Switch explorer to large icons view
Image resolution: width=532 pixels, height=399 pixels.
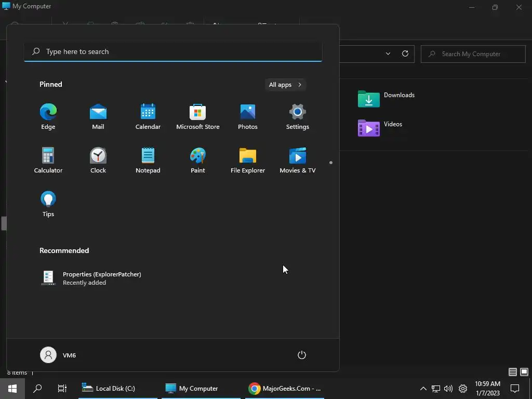point(524,372)
